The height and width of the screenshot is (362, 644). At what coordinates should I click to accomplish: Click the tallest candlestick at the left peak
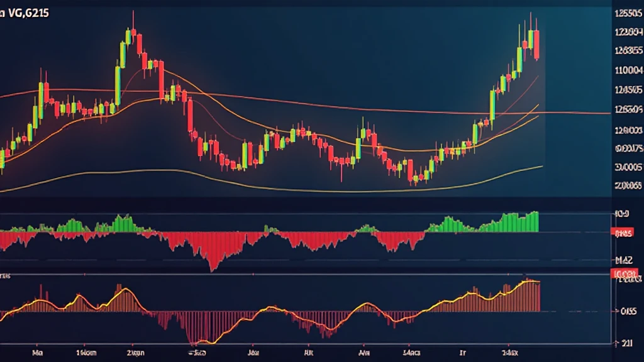tap(133, 33)
